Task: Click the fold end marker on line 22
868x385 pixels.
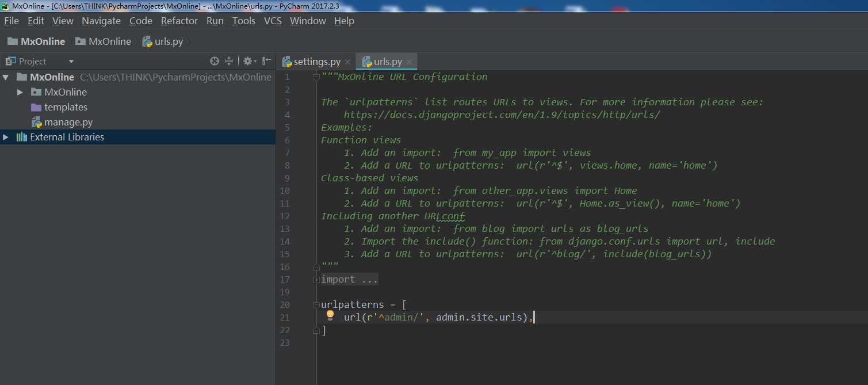Action: (x=316, y=330)
